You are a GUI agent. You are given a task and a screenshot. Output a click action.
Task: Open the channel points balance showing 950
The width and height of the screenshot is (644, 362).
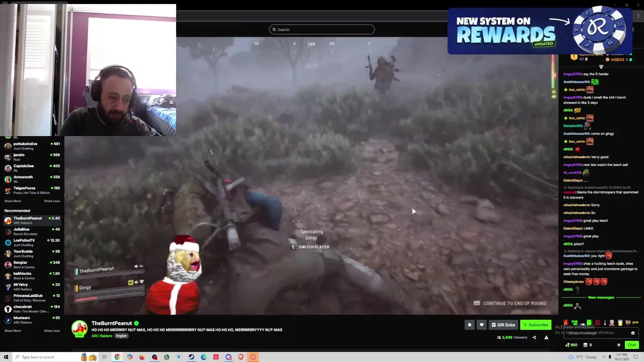point(572,345)
